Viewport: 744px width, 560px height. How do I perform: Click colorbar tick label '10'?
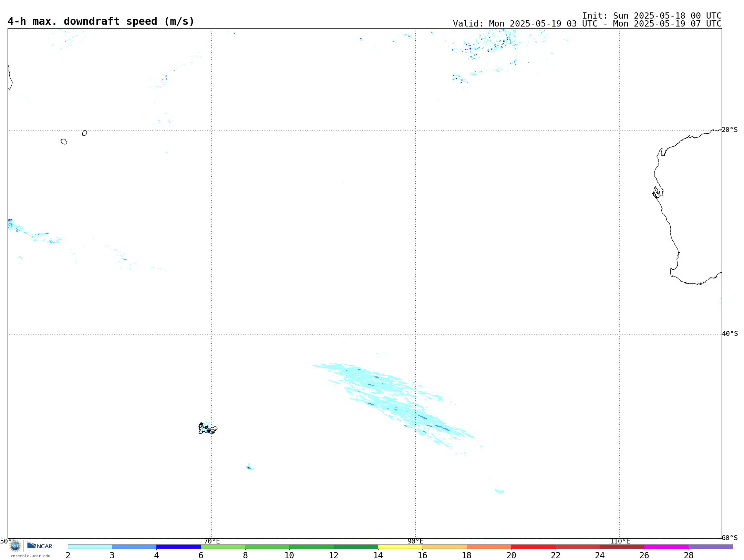289,556
